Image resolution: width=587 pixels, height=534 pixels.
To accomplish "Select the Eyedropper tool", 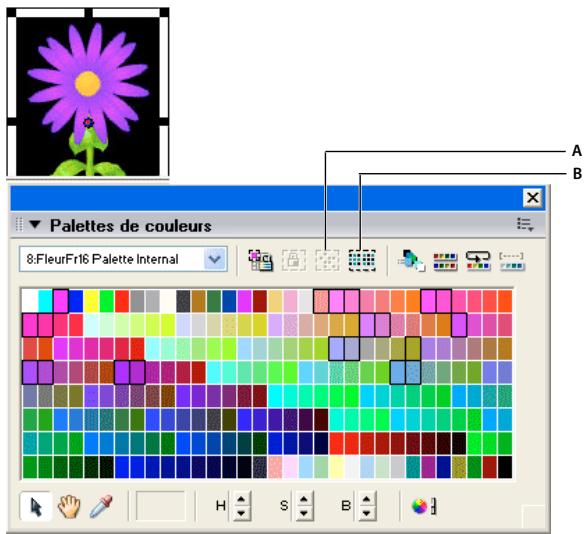I will tap(101, 507).
